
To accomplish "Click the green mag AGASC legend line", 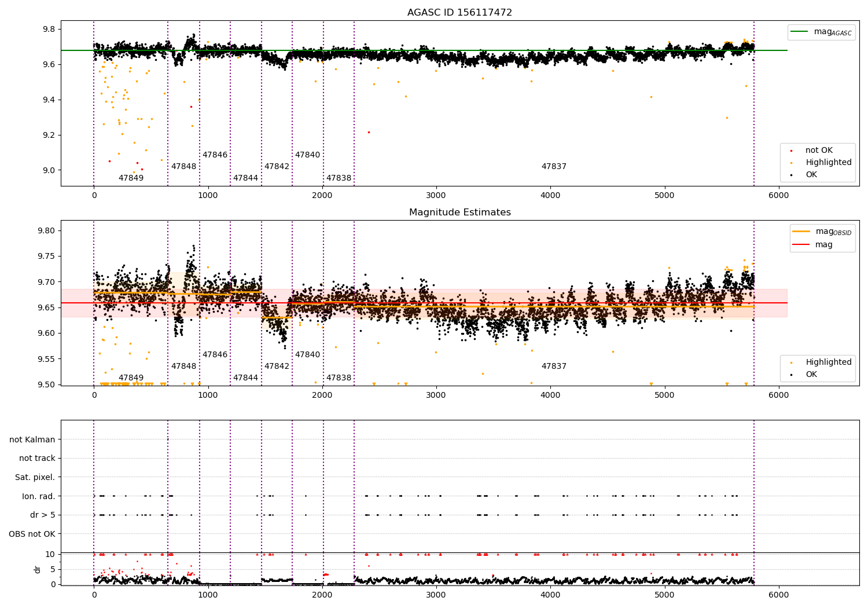I will [800, 32].
